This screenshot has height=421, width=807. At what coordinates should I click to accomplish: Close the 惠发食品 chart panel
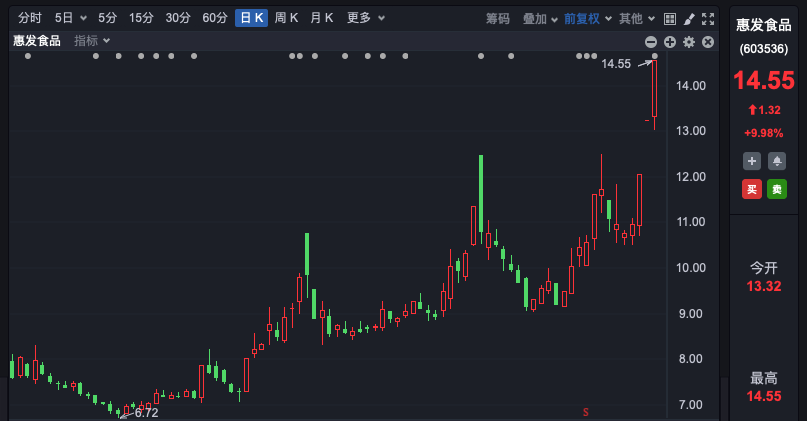click(707, 41)
